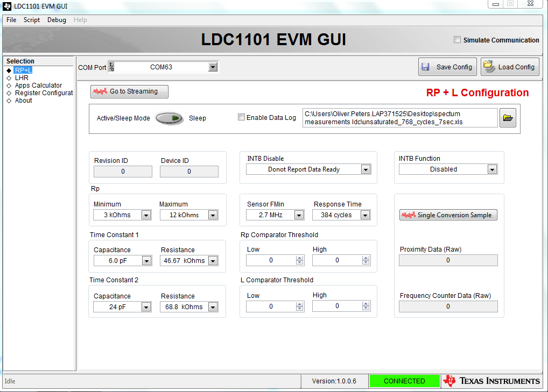Open Time Constant 1 Resistance 46.67 kOhms dropdown
Viewport: 548px width, 392px height.
[x=213, y=261]
